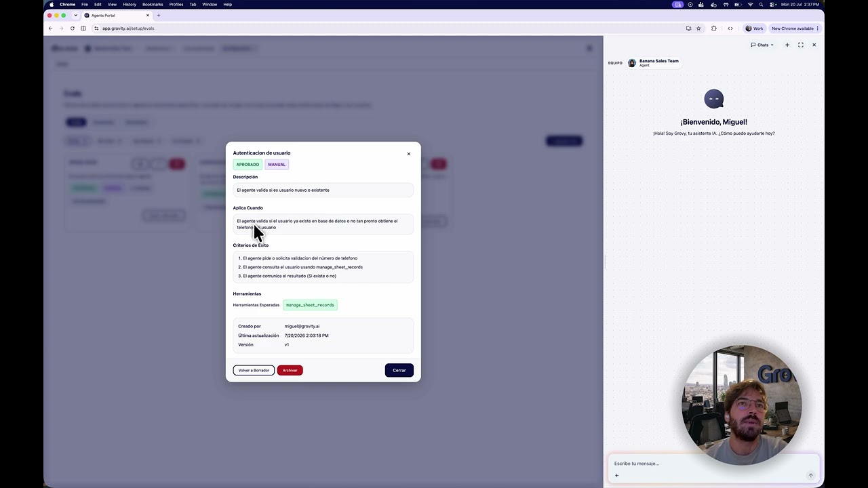Click criterion 'El agente comunica el resultado'
This screenshot has height=488, width=868.
[x=290, y=276]
